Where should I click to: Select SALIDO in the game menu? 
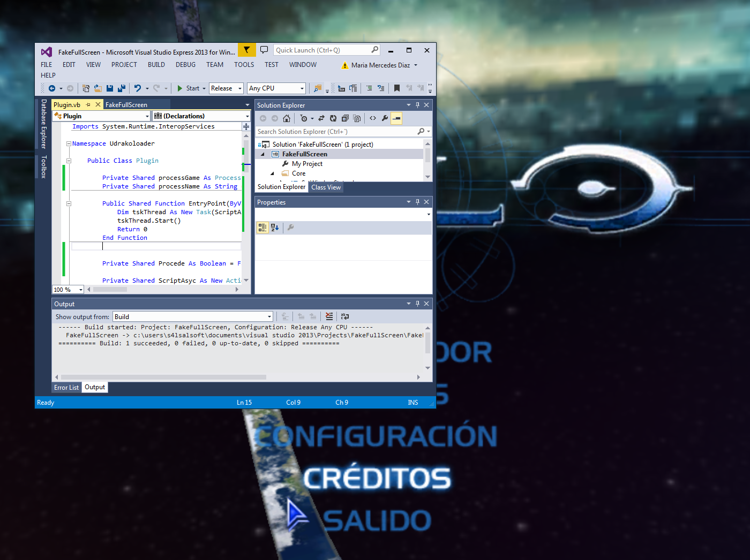click(377, 520)
